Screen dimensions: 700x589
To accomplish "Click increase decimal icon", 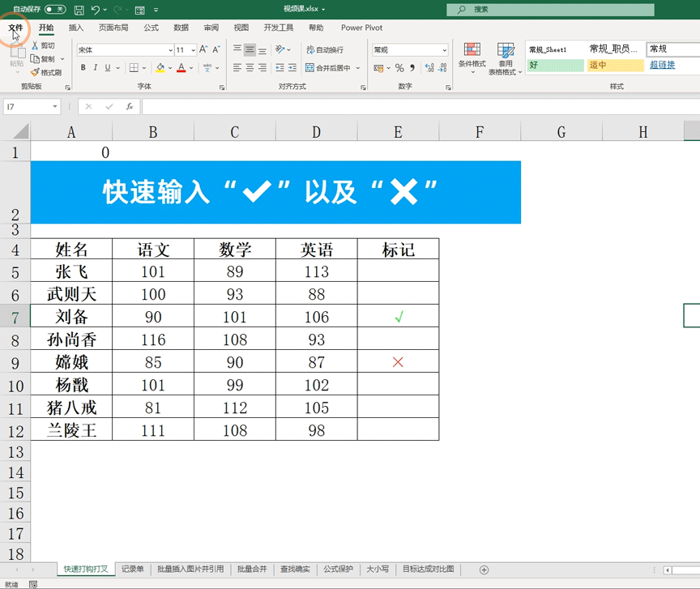I will click(x=429, y=68).
